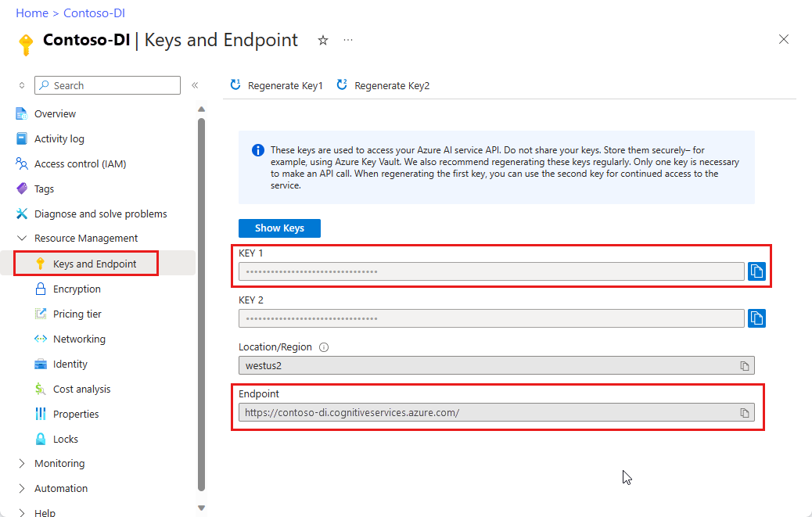Reveal hidden keys with Show Keys

click(x=279, y=228)
